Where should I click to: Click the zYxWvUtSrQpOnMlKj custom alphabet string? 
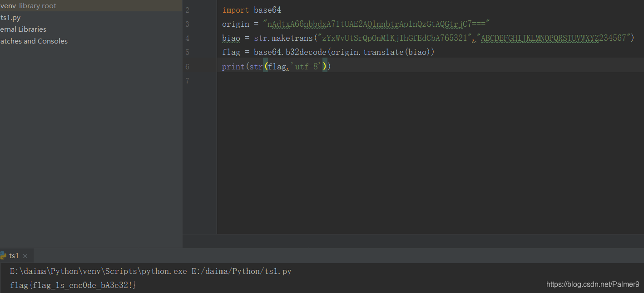click(x=395, y=38)
